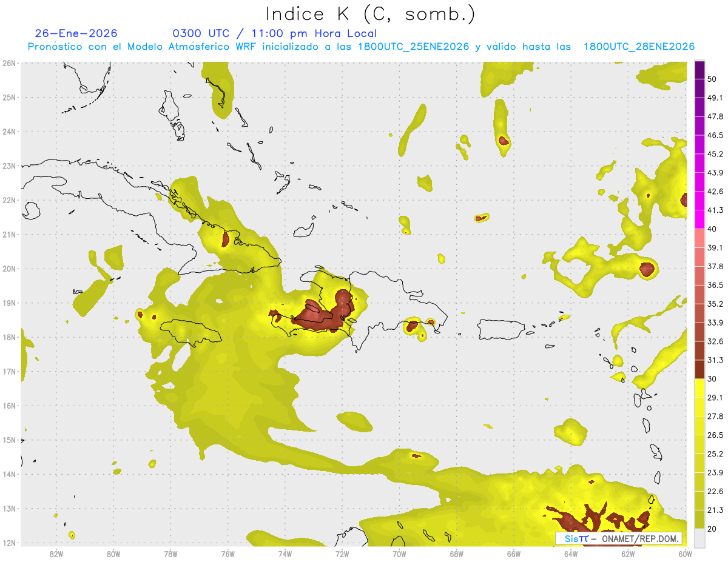This screenshot has width=728, height=562.
Task: Click the colorbar value "25.2"
Action: pyautogui.click(x=715, y=454)
